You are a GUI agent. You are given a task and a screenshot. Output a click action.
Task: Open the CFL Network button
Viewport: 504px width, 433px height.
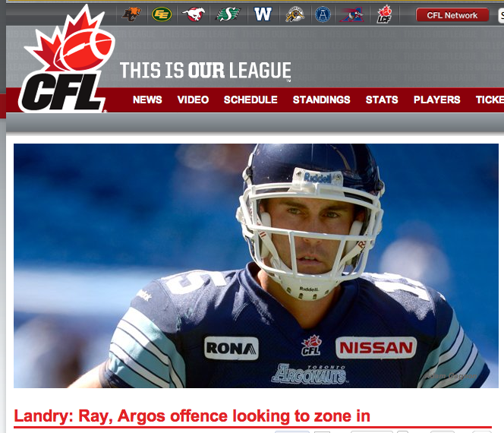point(452,15)
